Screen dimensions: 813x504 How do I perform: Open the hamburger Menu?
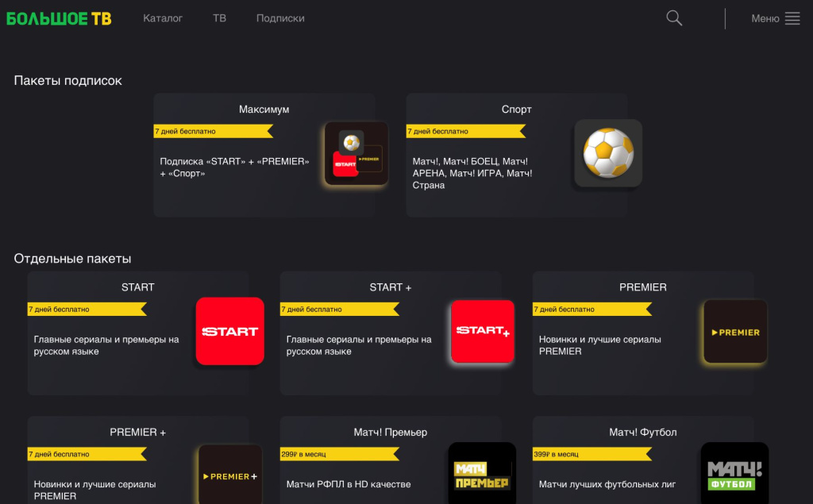tap(776, 18)
